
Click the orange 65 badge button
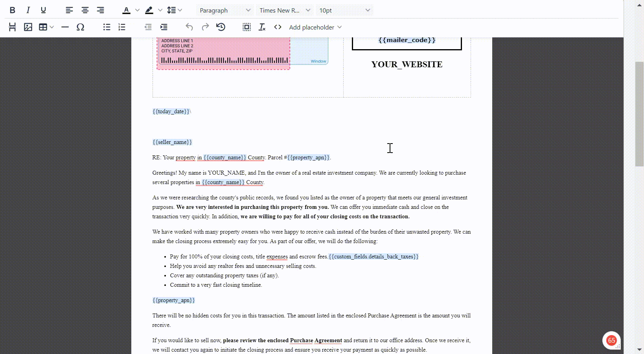coord(611,341)
